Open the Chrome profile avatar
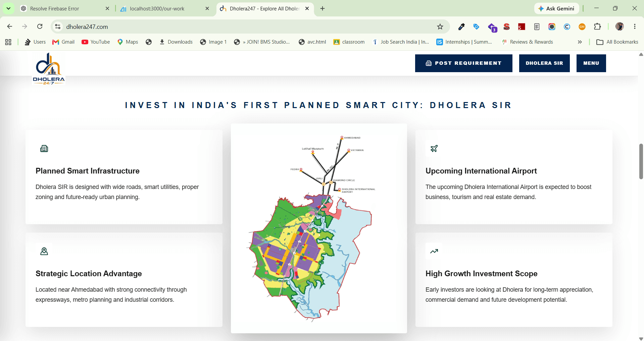This screenshot has height=341, width=644. (x=620, y=27)
